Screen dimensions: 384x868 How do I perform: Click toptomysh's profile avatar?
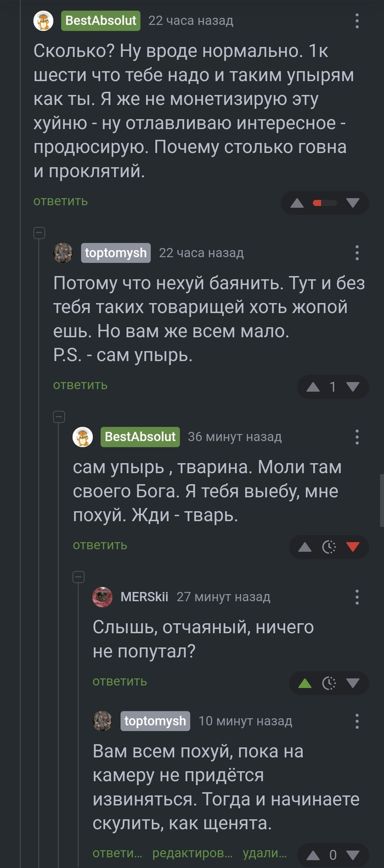[x=63, y=253]
